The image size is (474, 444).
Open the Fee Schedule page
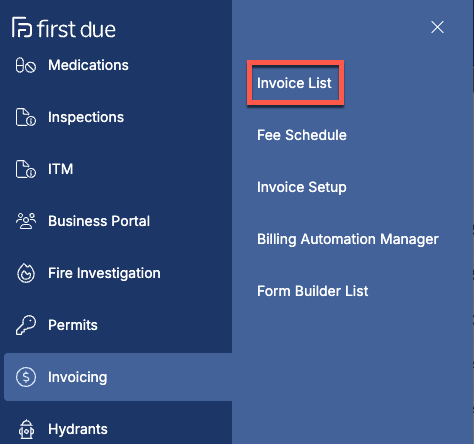tap(302, 135)
